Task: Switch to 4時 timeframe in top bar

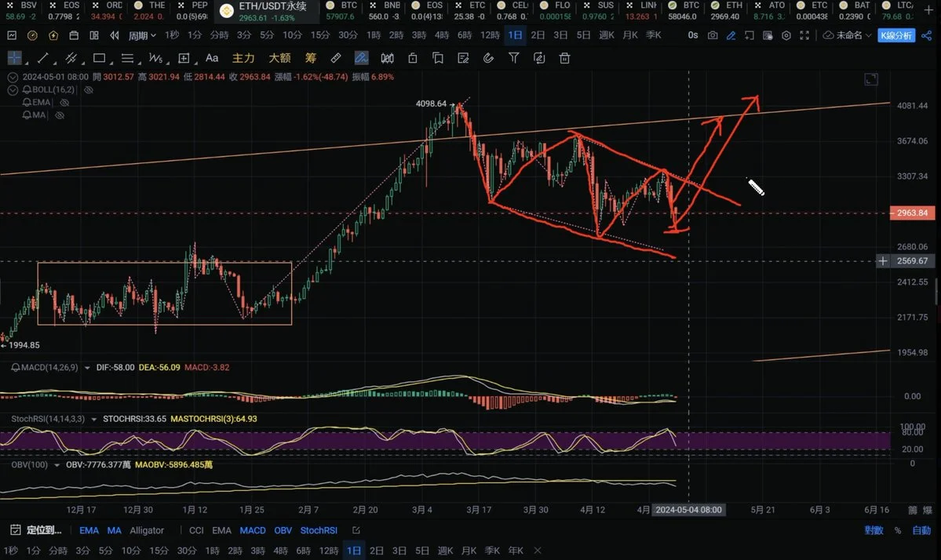Action: coord(442,35)
